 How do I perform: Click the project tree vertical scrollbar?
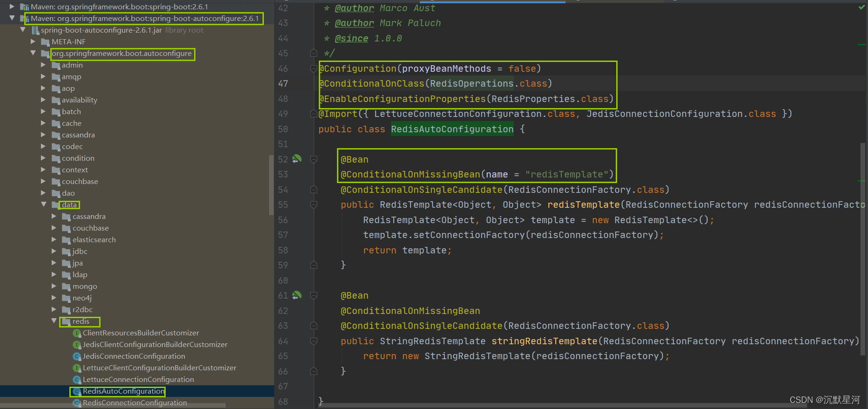click(x=271, y=185)
